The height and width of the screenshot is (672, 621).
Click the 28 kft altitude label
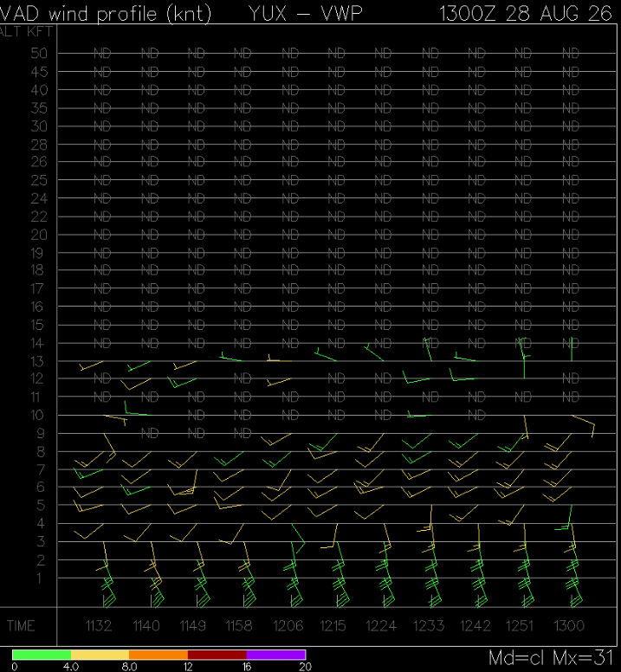[x=39, y=145]
